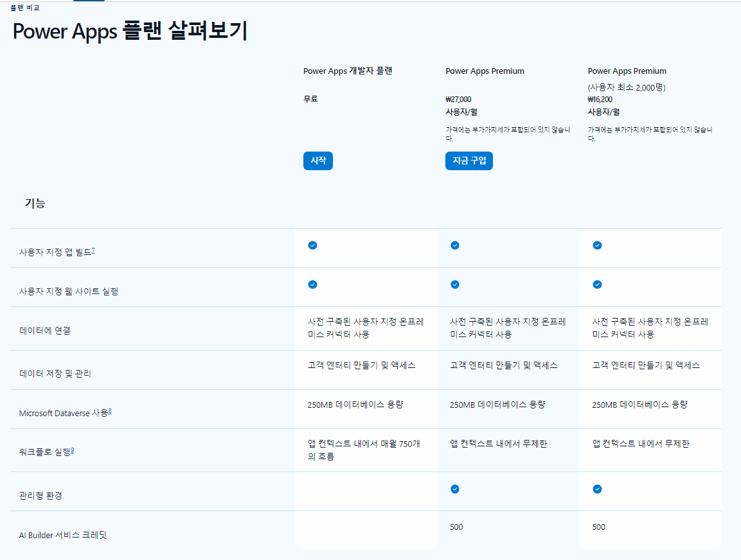Click the VAT notice under ₩27,000 plan
The width and height of the screenshot is (741, 560).
tap(508, 134)
